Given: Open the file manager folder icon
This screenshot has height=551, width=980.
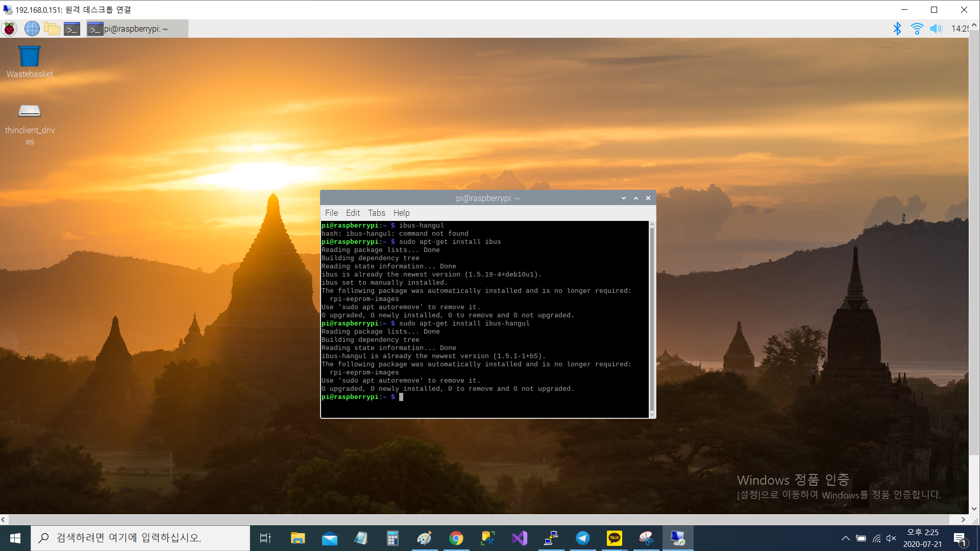Looking at the screenshot, I should pos(52,29).
